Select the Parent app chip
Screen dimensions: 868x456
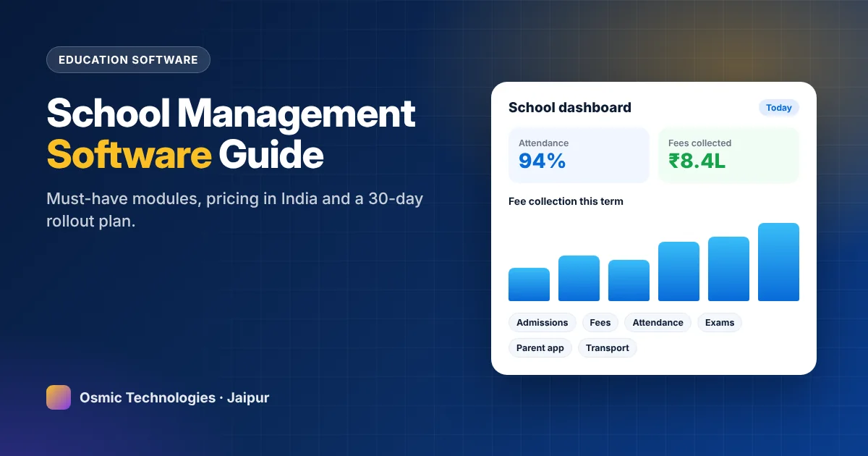tap(540, 348)
